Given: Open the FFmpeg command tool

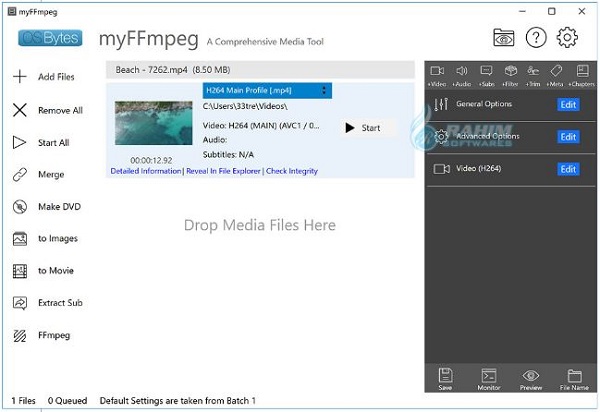Looking at the screenshot, I should click(x=41, y=335).
